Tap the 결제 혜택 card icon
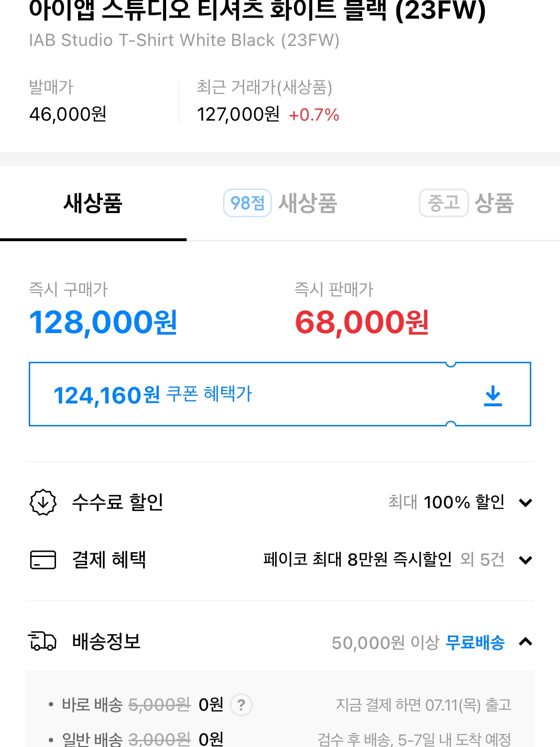Viewport: 560px width, 747px height. 43,559
